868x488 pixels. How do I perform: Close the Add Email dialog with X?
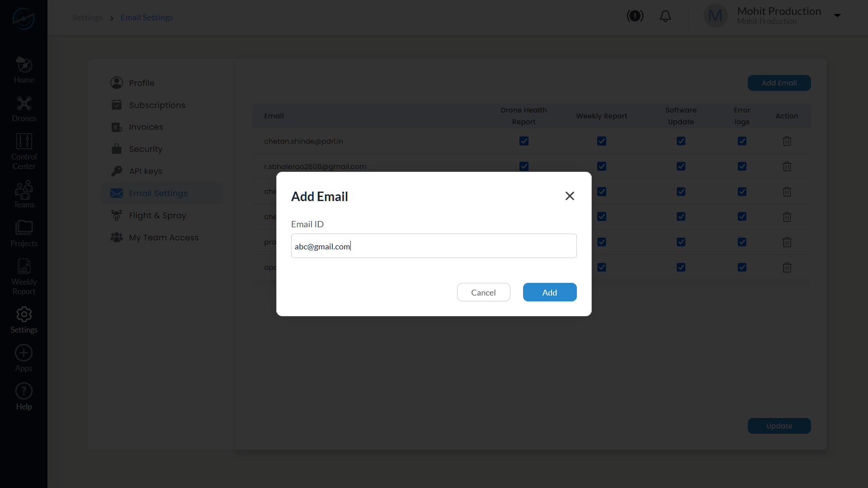pos(570,196)
